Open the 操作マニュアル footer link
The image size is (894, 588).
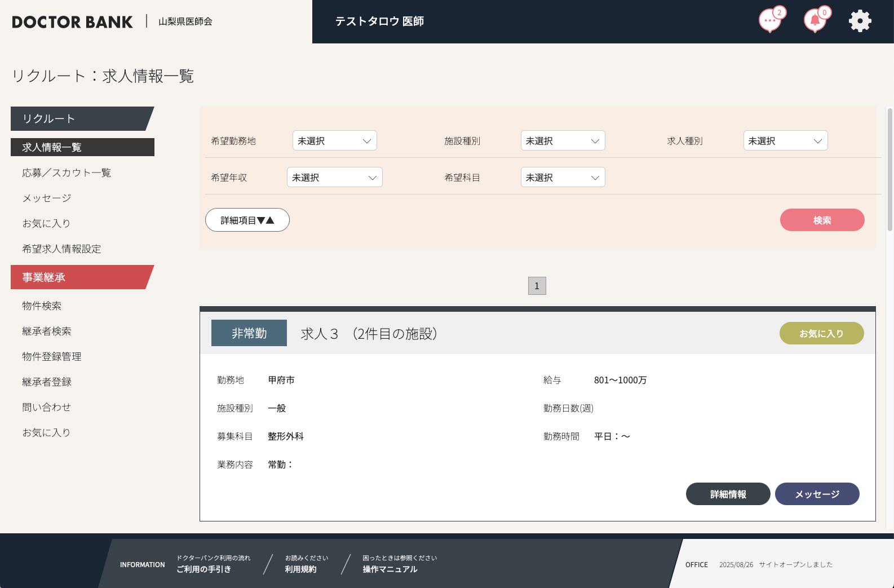[390, 569]
